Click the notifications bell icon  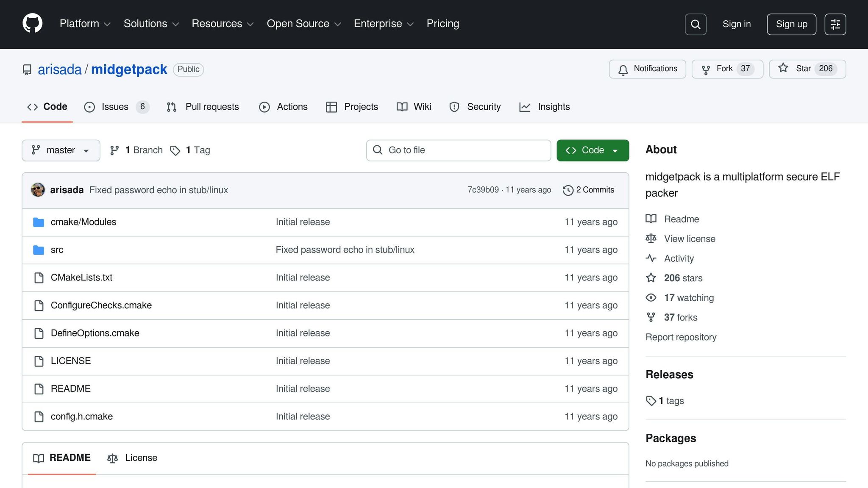(623, 69)
